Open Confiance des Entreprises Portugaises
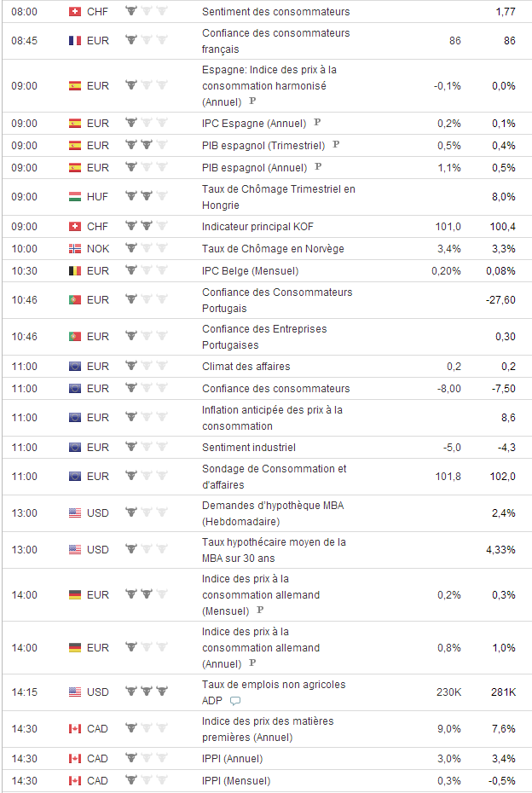 pyautogui.click(x=264, y=337)
